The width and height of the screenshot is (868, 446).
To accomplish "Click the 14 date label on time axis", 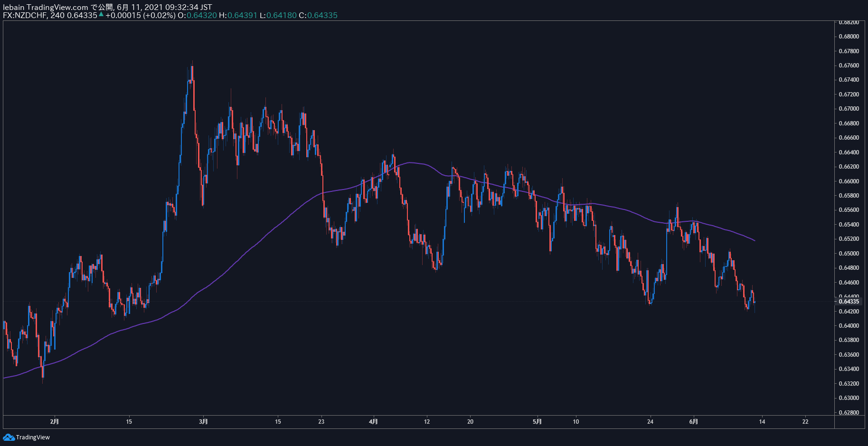I will pyautogui.click(x=762, y=421).
